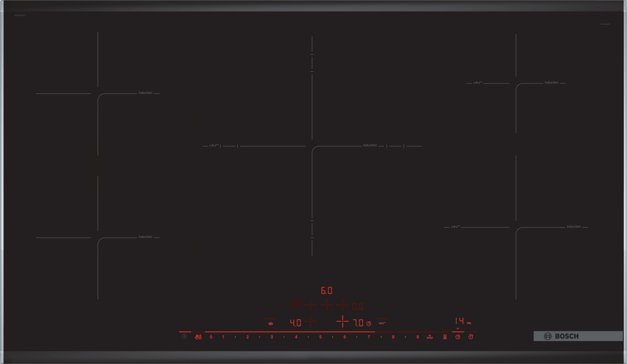Viewport: 627px width, 364px height.
Task: Tap the small clock beside 7.0
Action: pos(369,324)
